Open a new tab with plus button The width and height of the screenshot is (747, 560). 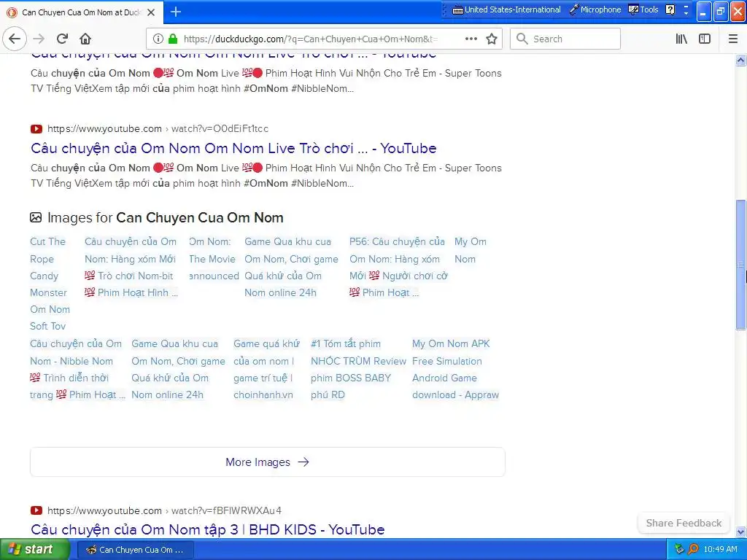[x=176, y=12]
